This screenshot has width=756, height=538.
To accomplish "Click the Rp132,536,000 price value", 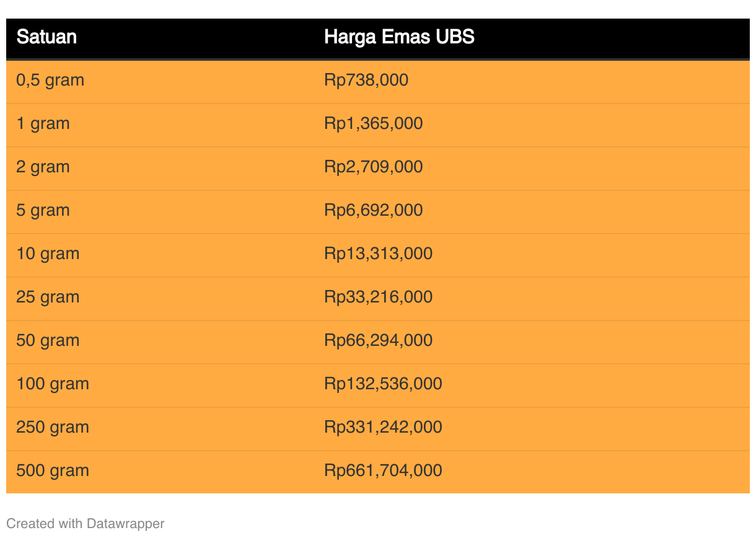I will [x=383, y=384].
